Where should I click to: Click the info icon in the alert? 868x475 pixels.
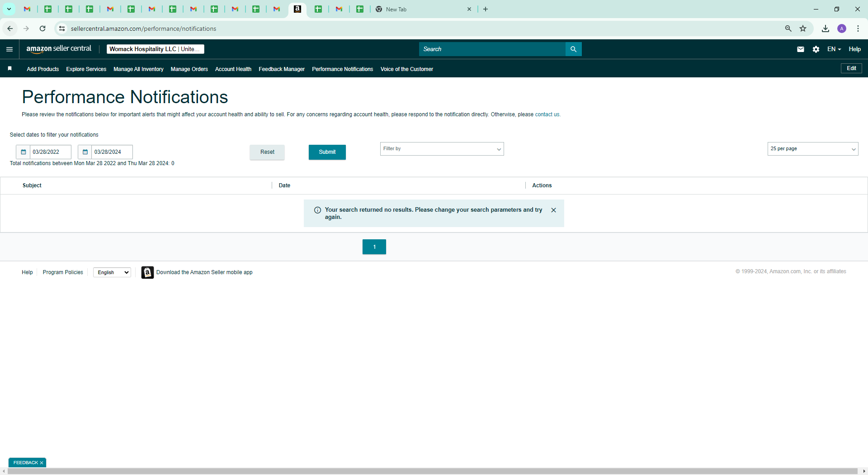tap(317, 210)
